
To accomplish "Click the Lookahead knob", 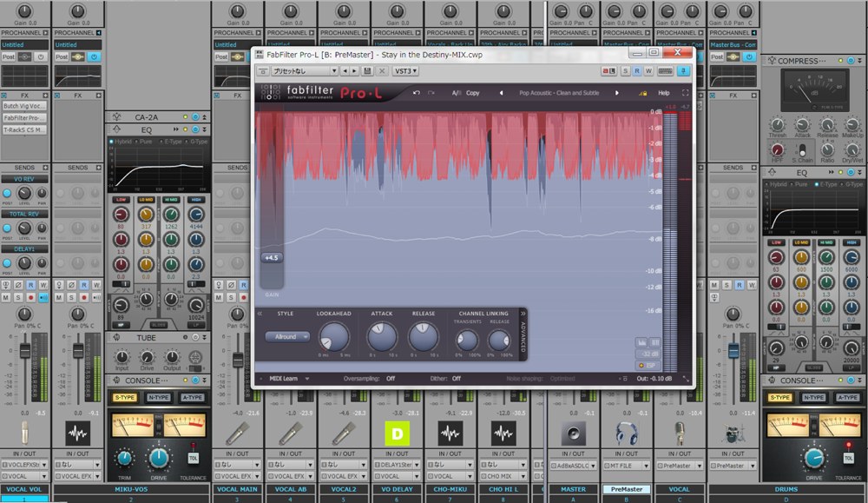I will 334,336.
